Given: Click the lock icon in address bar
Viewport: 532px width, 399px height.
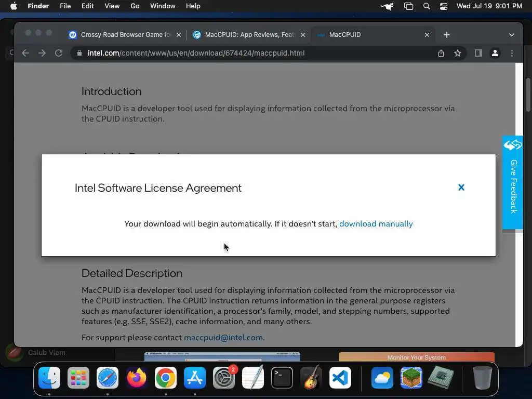Looking at the screenshot, I should pos(79,54).
